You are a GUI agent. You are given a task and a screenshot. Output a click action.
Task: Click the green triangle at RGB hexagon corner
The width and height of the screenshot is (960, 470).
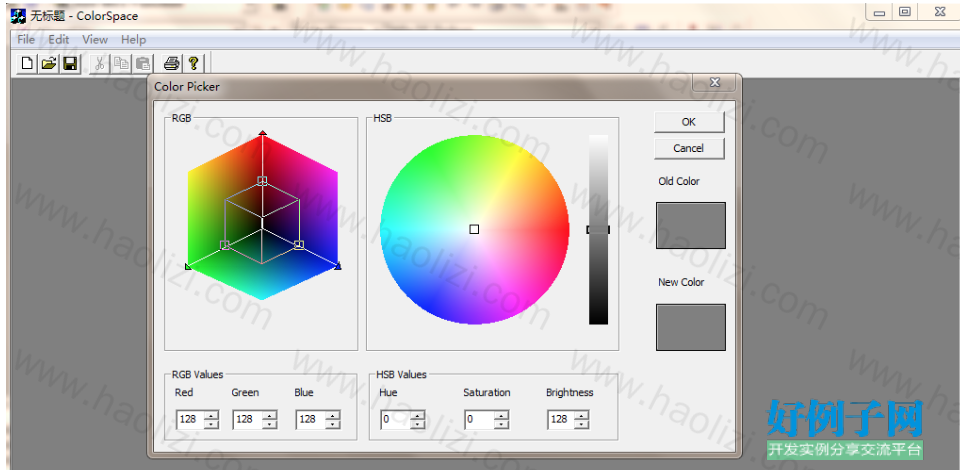[188, 266]
